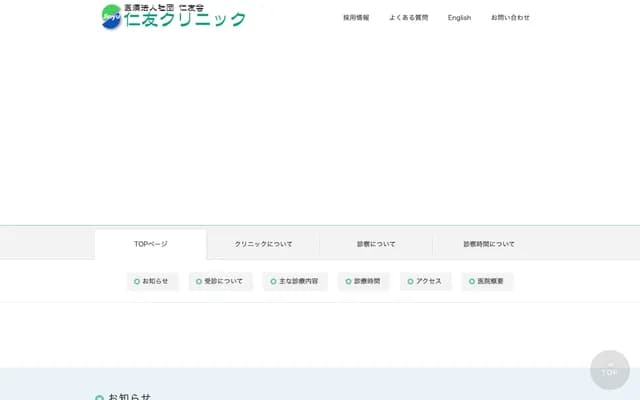The width and height of the screenshot is (640, 400).
Task: Click the 仁友クリニック logo text
Action: coord(185,19)
